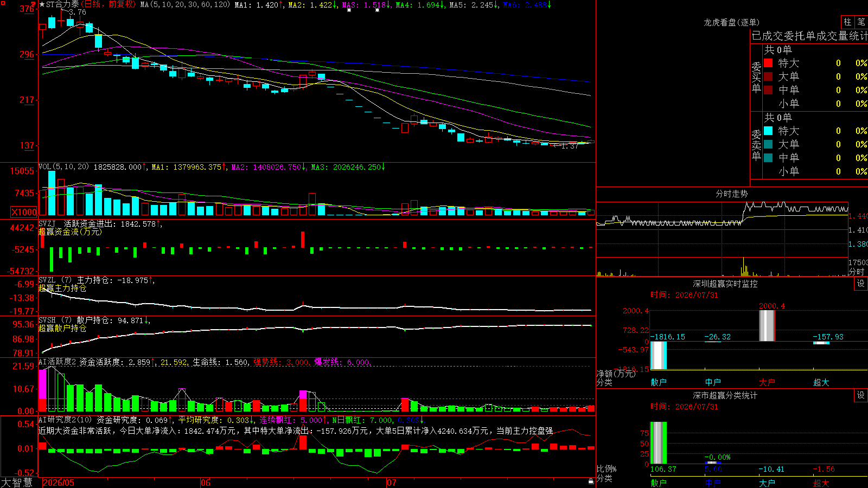Click the 分时走势 panel title

point(732,194)
